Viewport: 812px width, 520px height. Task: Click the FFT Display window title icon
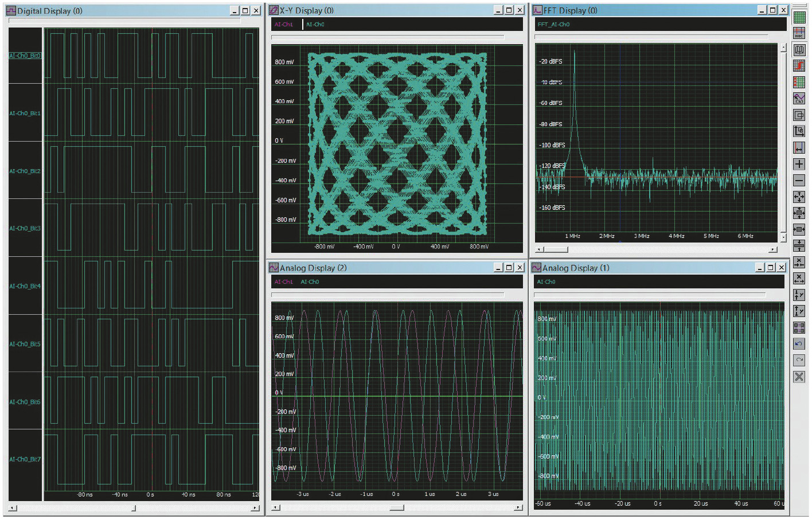pos(537,10)
